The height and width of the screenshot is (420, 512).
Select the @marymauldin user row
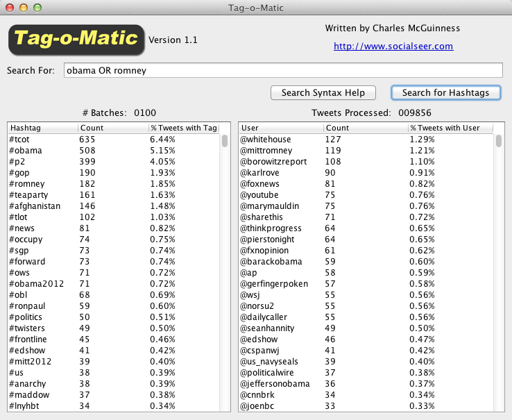pyautogui.click(x=366, y=206)
